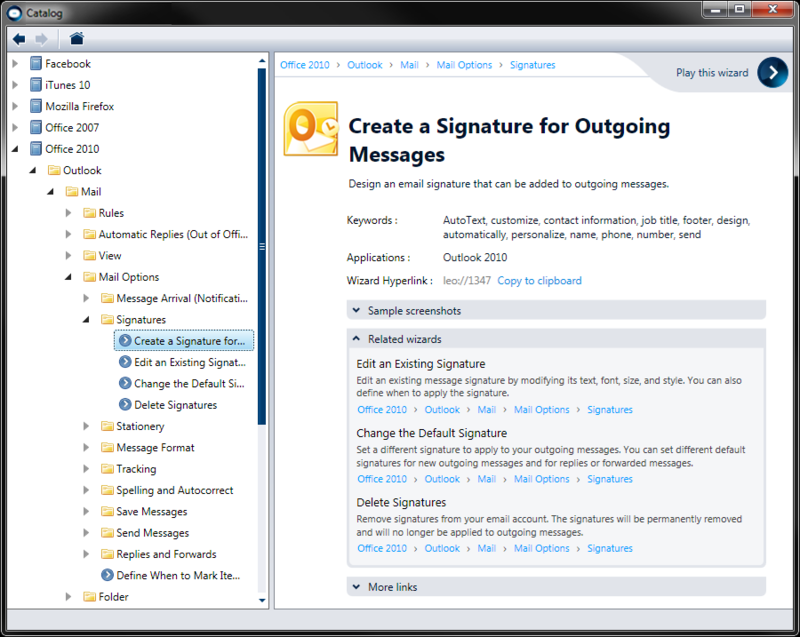The image size is (800, 637).
Task: Select the Facebook catalog book
Action: tap(60, 64)
